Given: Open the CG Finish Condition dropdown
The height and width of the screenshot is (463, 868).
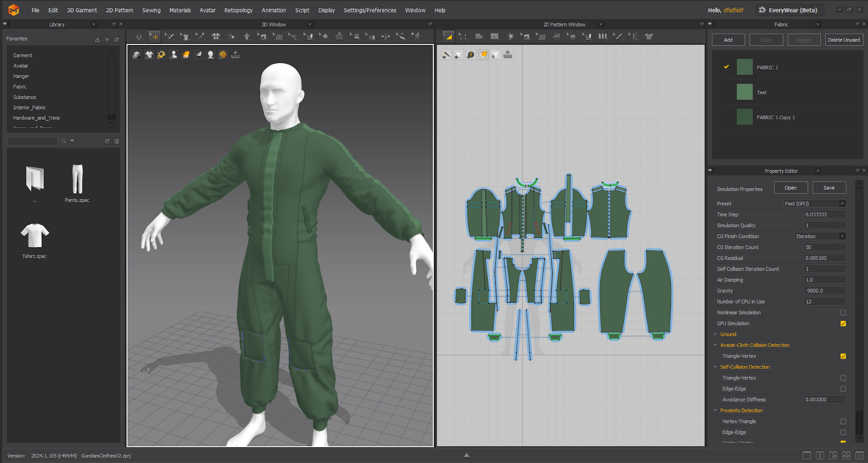Looking at the screenshot, I should (820, 236).
